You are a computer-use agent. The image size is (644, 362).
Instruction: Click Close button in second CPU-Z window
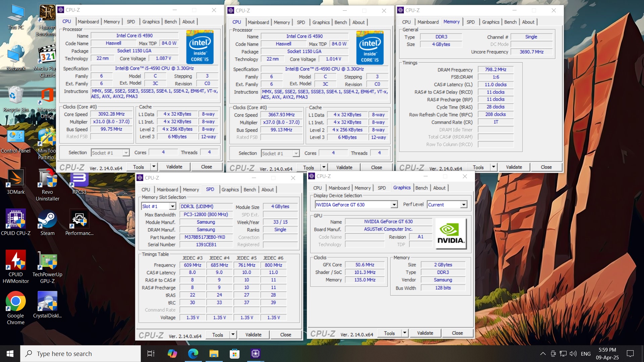coord(376,167)
